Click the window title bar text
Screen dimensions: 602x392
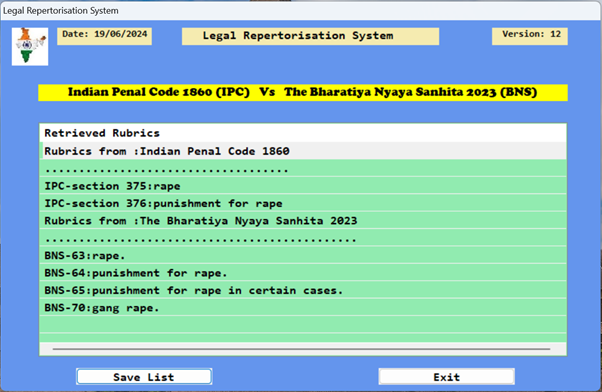pyautogui.click(x=61, y=11)
